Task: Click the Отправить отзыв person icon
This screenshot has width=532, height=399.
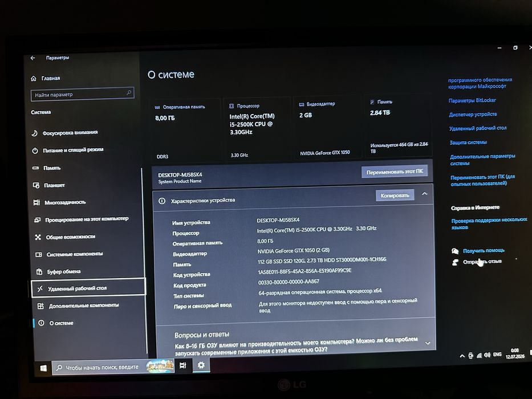Action: tap(456, 262)
